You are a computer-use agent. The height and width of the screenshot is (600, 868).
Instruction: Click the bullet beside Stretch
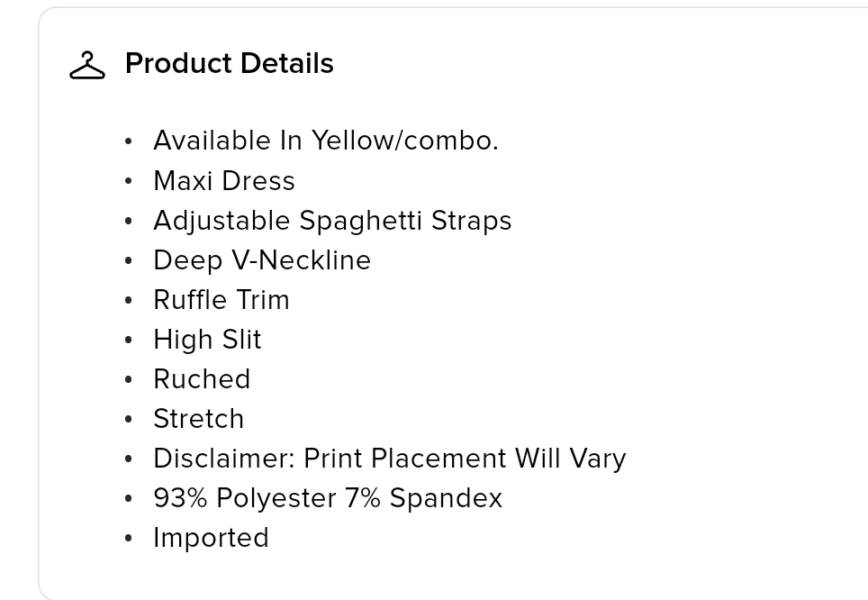(129, 419)
